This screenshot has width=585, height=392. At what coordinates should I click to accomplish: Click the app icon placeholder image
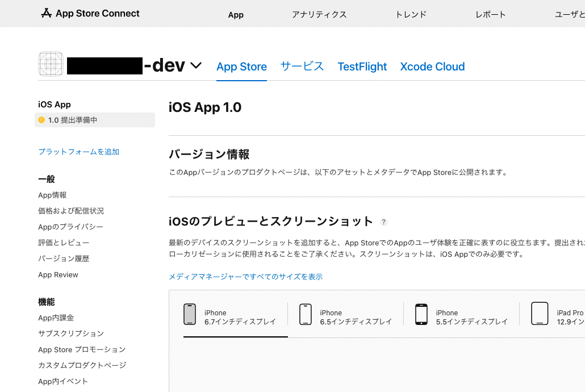51,64
